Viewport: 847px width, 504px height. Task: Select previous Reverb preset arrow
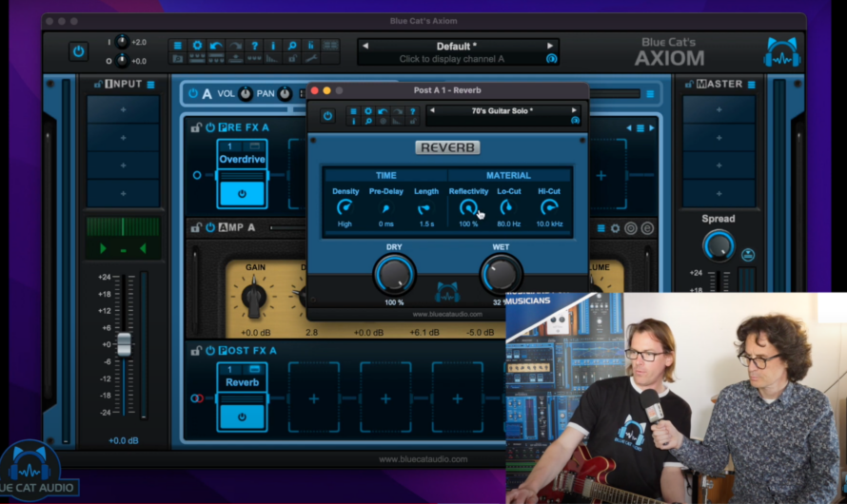tap(432, 110)
